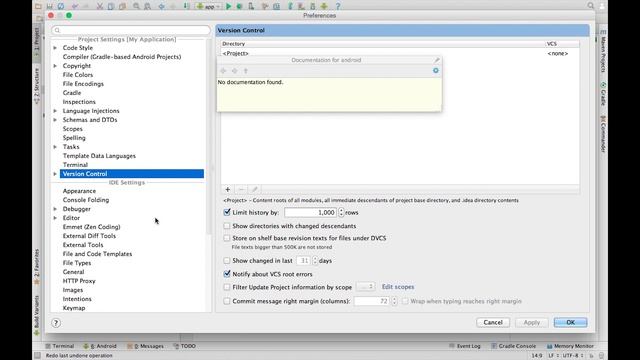Click the Copy toolbar icon
Screen dimensions: 640x360
[111, 6]
